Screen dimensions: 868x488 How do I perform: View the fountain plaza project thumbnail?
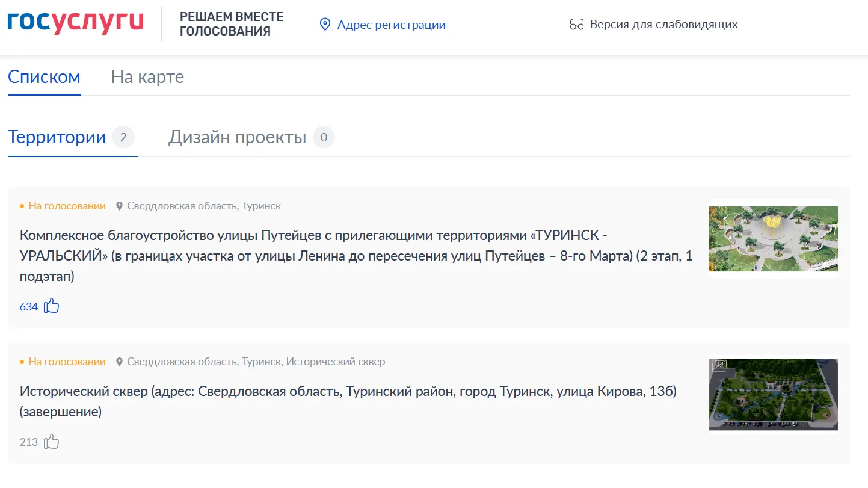(773, 239)
